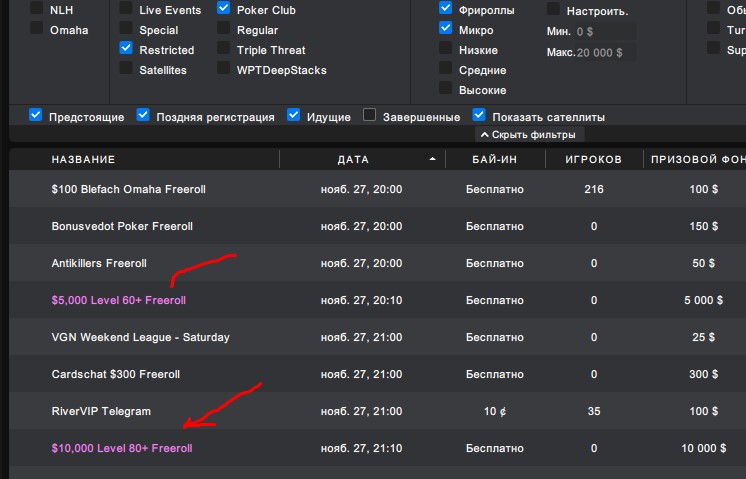Click the Мин. buy-in input field
Viewport: 746px width, 479px height.
tap(605, 32)
